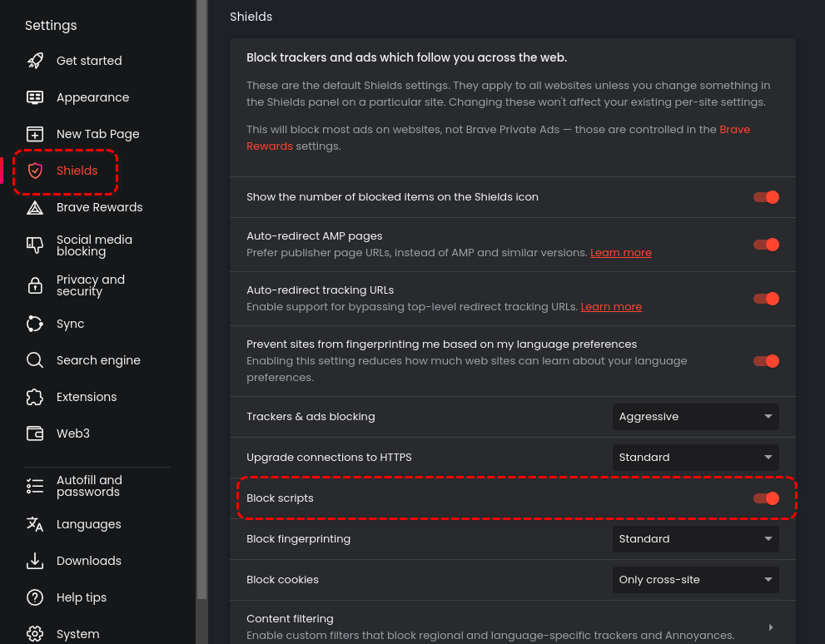This screenshot has width=825, height=644.
Task: Click the Sync icon in sidebar
Action: (35, 324)
